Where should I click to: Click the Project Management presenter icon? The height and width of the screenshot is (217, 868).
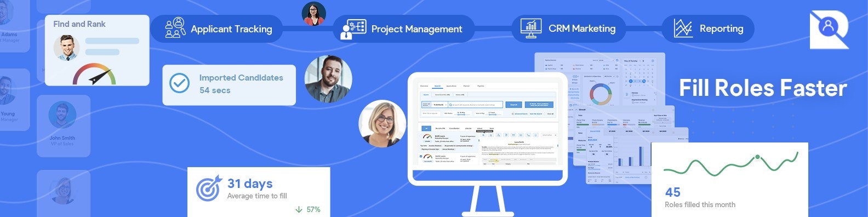[353, 29]
